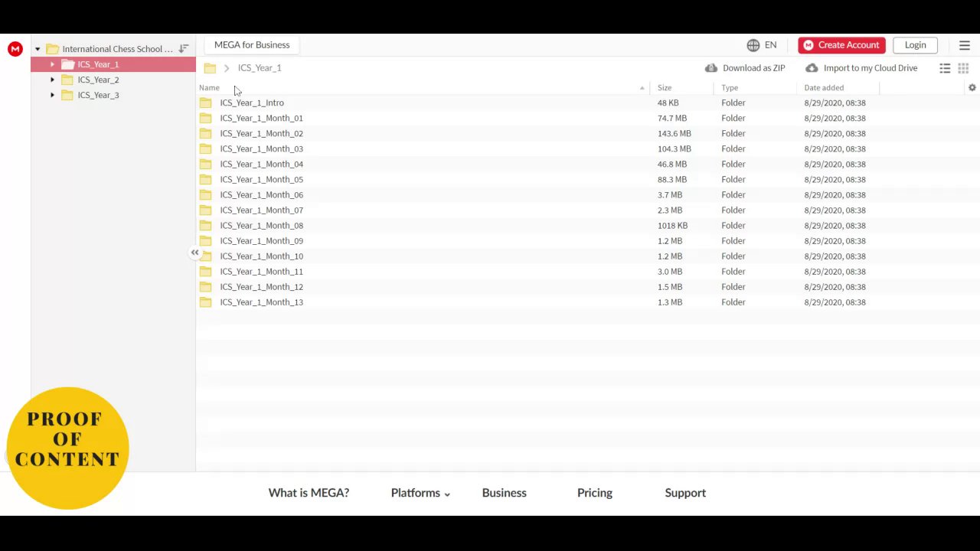Sort by the Type column header
980x551 pixels.
[x=730, y=88]
